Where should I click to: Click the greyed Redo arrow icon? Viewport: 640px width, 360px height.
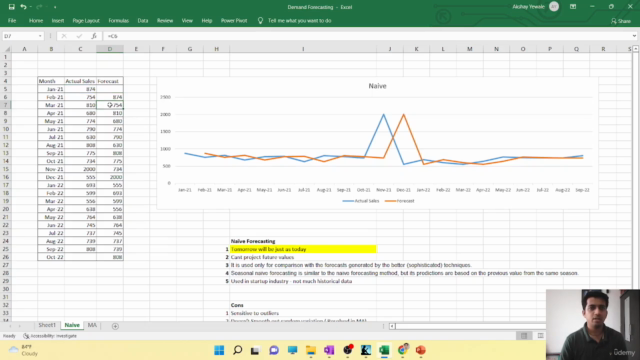(40, 7)
